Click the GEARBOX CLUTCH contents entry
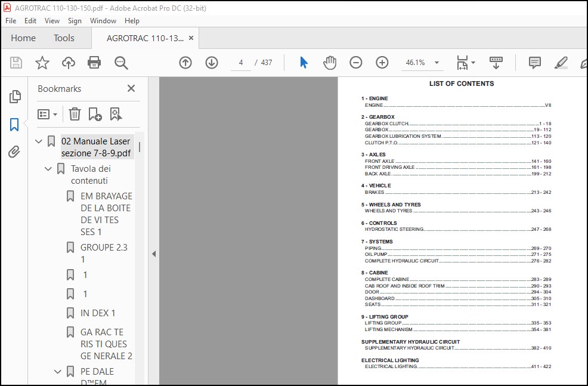588x386 pixels. coord(458,123)
